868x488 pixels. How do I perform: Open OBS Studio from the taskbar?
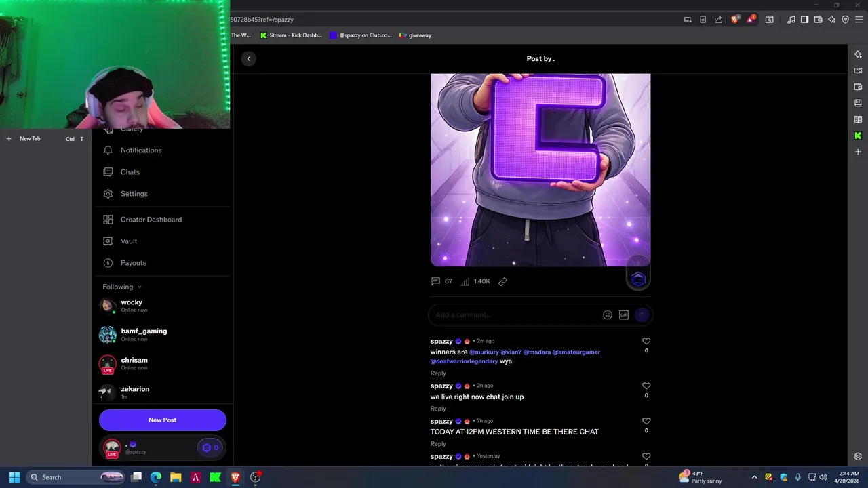pos(256,477)
